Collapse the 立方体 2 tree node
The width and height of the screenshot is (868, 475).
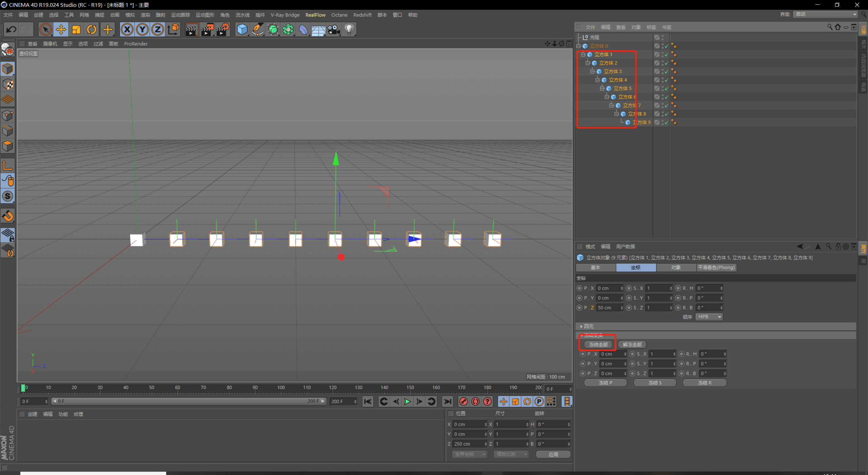click(588, 63)
